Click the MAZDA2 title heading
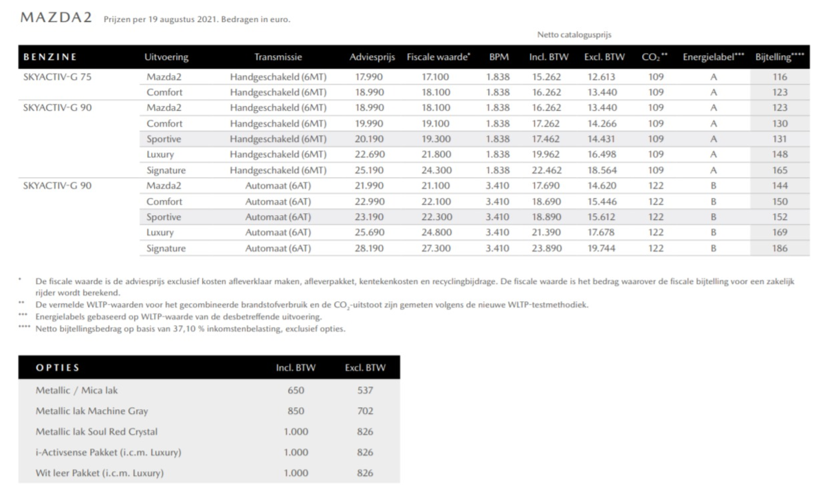Screen dimensions: 825x504 [x=56, y=18]
